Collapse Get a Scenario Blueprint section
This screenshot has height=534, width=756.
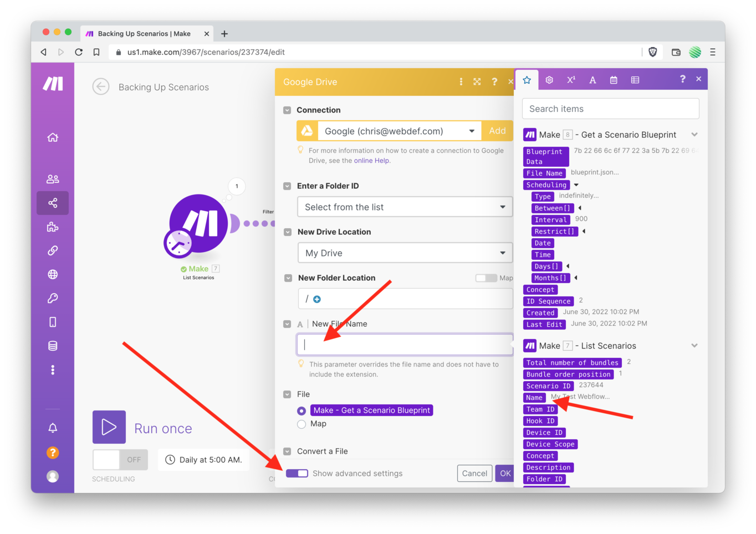(x=694, y=135)
